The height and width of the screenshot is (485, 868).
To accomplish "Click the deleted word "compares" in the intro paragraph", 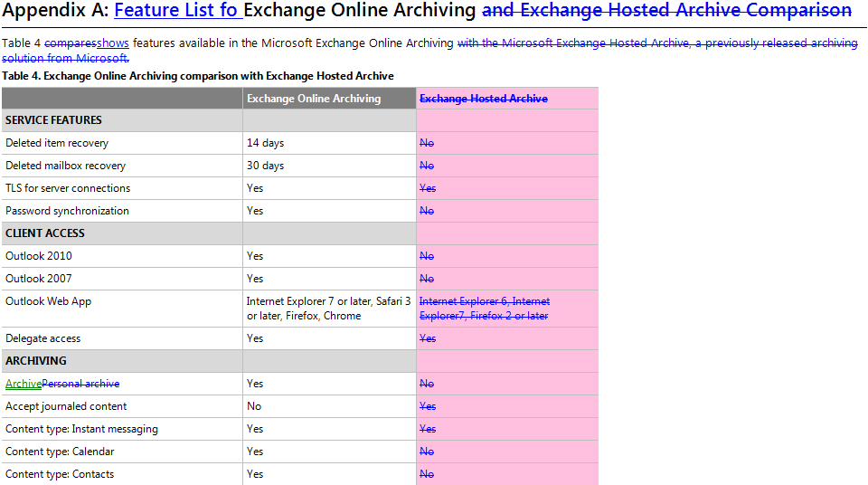I will [x=71, y=43].
